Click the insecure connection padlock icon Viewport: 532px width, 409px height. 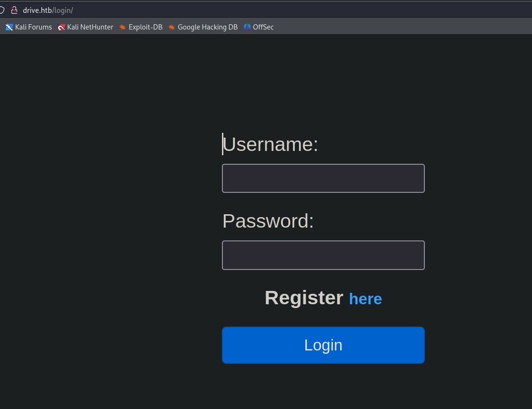[14, 10]
